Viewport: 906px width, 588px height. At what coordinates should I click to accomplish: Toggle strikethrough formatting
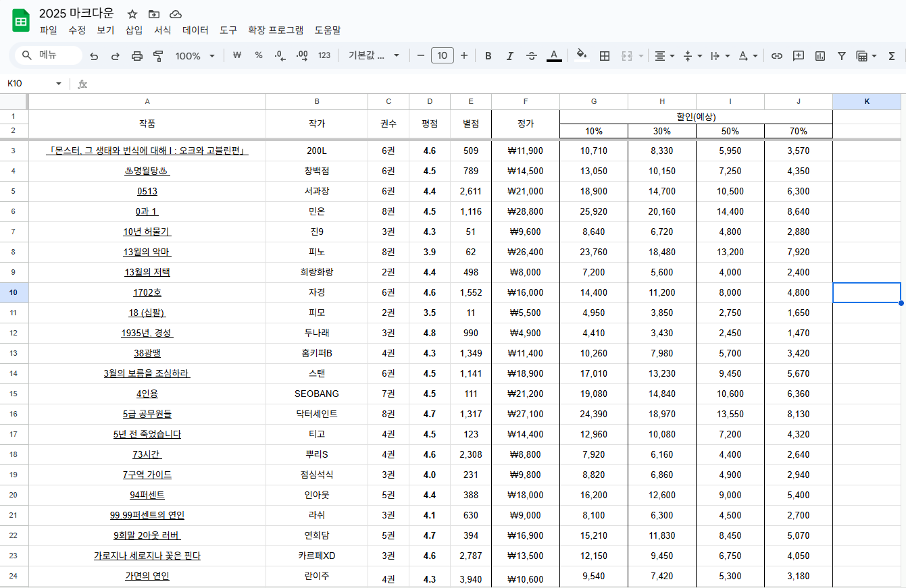[532, 56]
